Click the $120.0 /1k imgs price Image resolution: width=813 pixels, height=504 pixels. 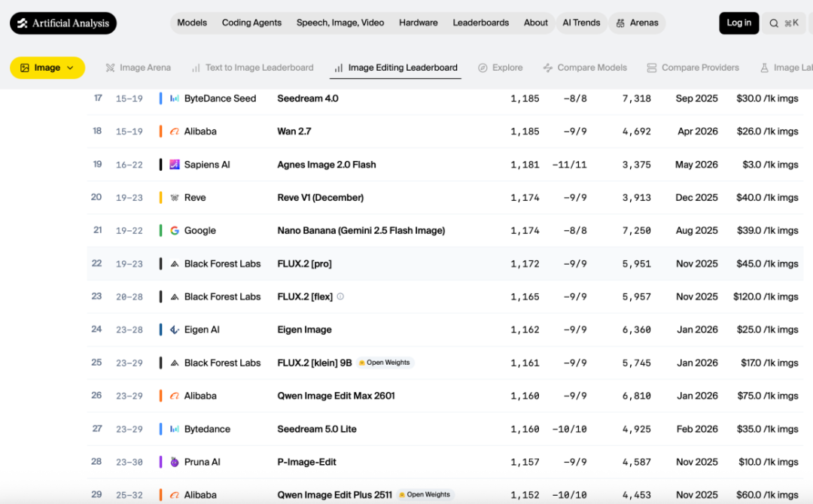[766, 297]
